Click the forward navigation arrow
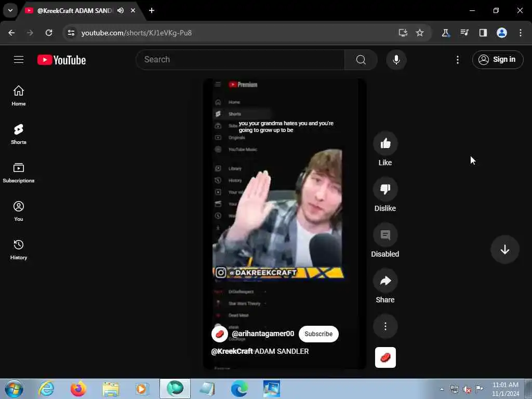The image size is (532, 399). tap(30, 33)
